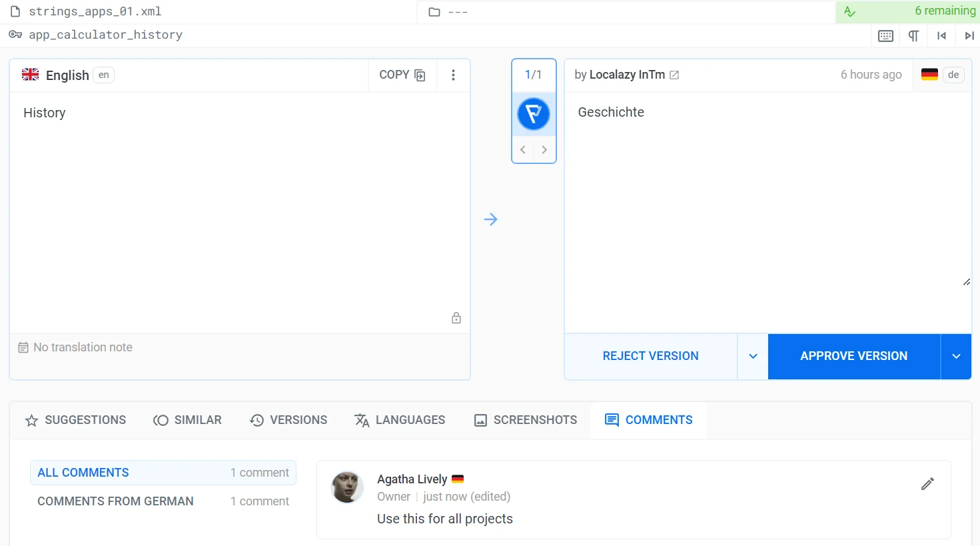This screenshot has height=546, width=980.
Task: Click the folder icon in the top bar
Action: (x=434, y=11)
